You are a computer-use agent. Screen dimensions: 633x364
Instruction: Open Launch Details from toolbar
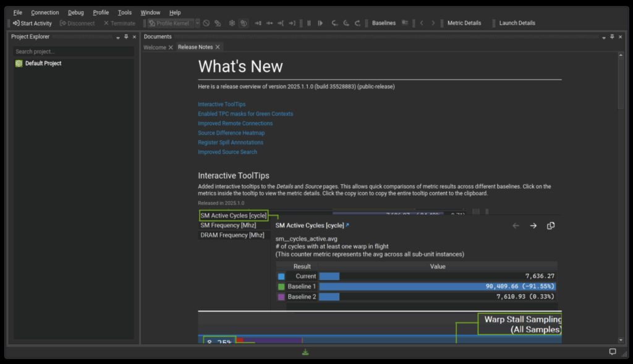point(517,23)
